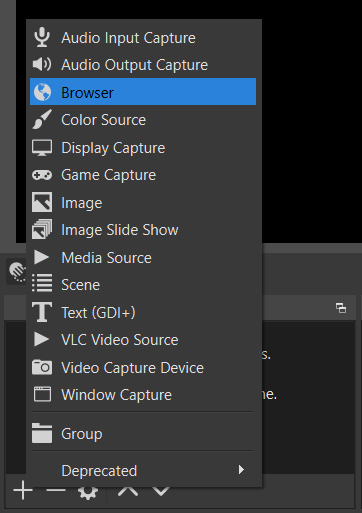The height and width of the screenshot is (513, 362).
Task: Click the folder icon next to Group
Action: click(42, 433)
